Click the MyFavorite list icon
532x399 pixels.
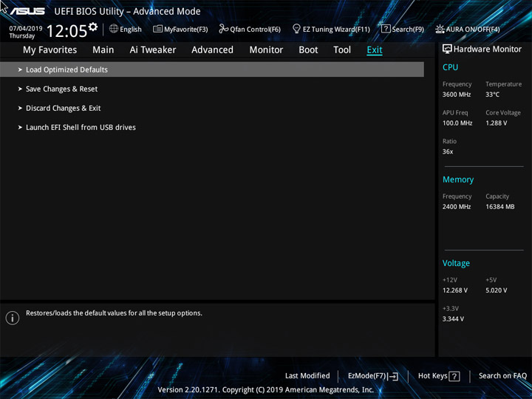(157, 29)
